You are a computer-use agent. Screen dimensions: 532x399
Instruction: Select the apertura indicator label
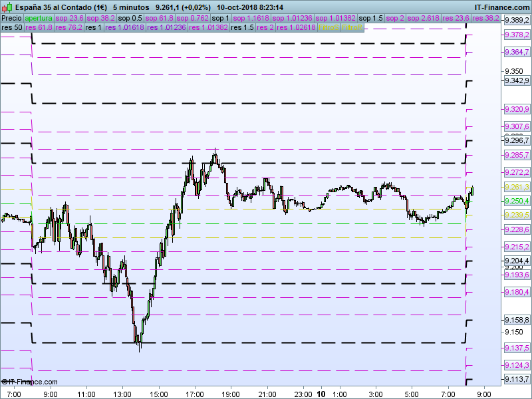39,19
